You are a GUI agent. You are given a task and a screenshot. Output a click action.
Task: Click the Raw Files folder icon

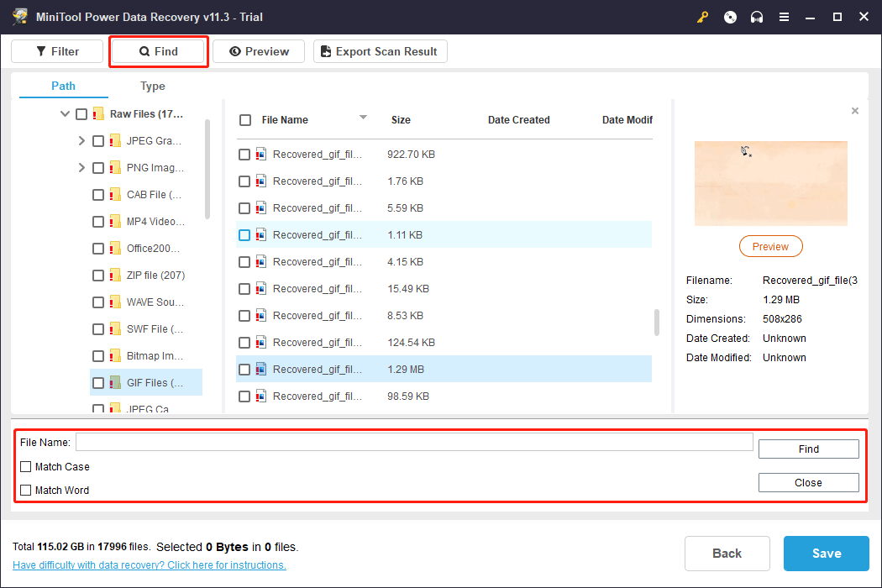tap(98, 113)
